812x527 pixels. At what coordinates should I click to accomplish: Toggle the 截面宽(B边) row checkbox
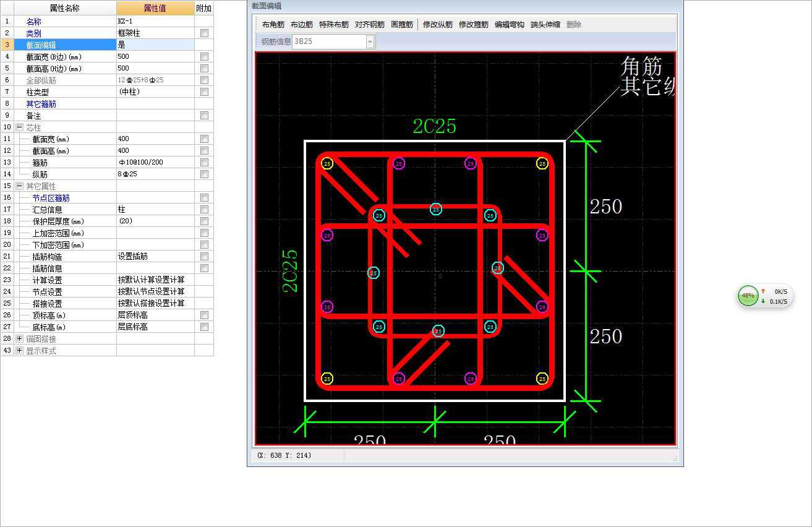[204, 56]
